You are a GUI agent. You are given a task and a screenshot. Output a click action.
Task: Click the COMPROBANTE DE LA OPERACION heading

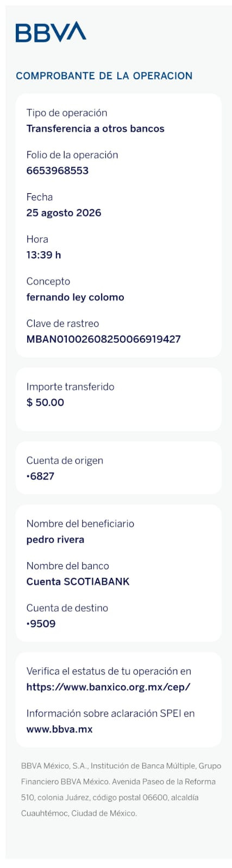click(x=104, y=76)
